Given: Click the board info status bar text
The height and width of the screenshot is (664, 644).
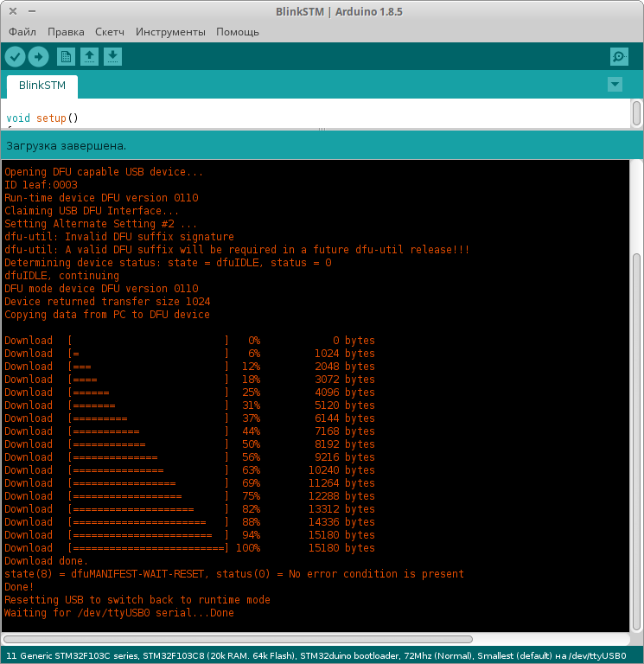Looking at the screenshot, I should (316, 656).
